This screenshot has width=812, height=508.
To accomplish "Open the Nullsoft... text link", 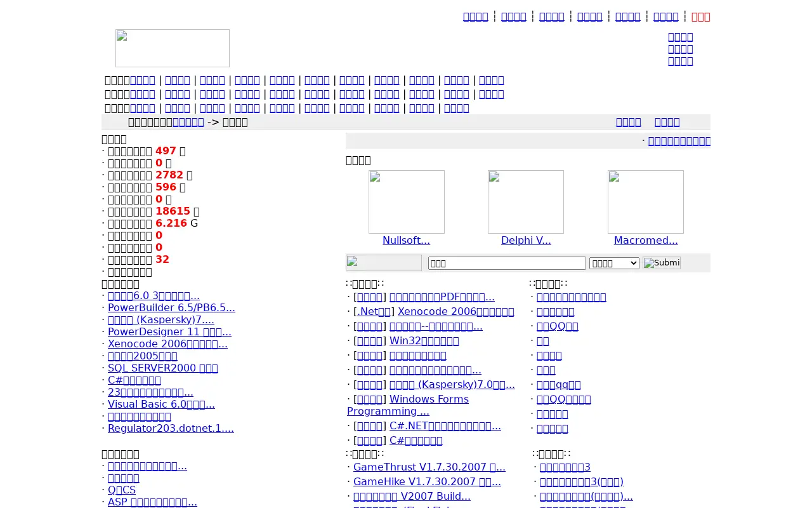I will tap(406, 240).
